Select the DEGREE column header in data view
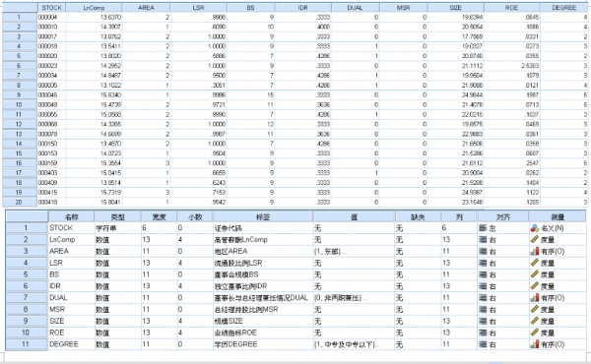591x364 pixels. (x=564, y=8)
